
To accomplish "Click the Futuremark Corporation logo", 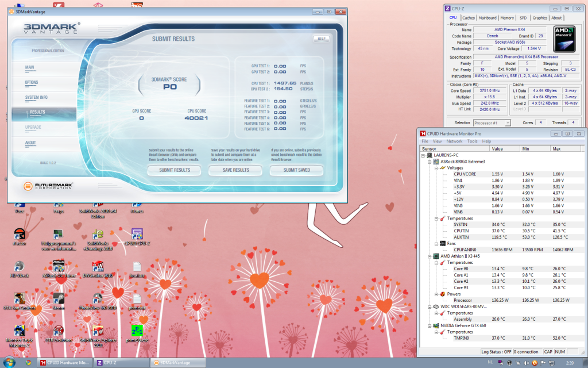I will [48, 186].
